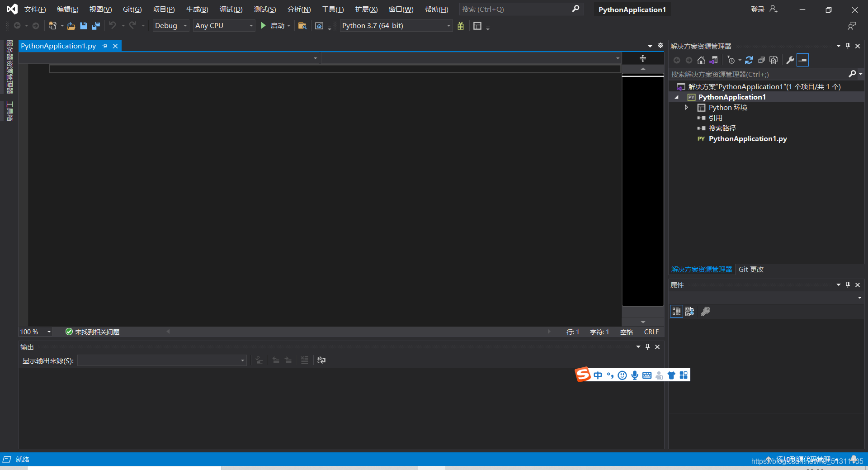Click the Show All Files icon

(774, 60)
